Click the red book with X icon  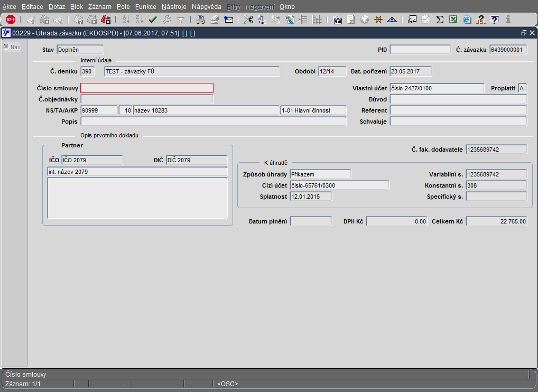click(106, 20)
